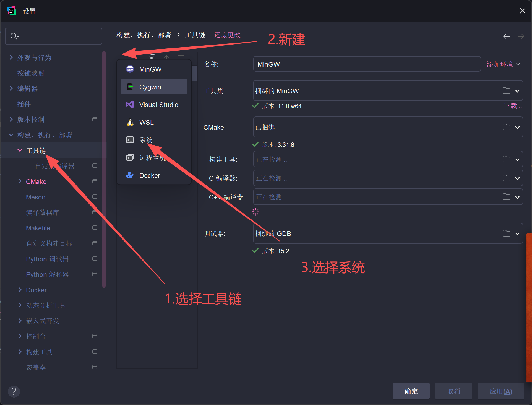532x405 pixels.
Task: Click the Cygwin terminal icon
Action: [x=130, y=87]
